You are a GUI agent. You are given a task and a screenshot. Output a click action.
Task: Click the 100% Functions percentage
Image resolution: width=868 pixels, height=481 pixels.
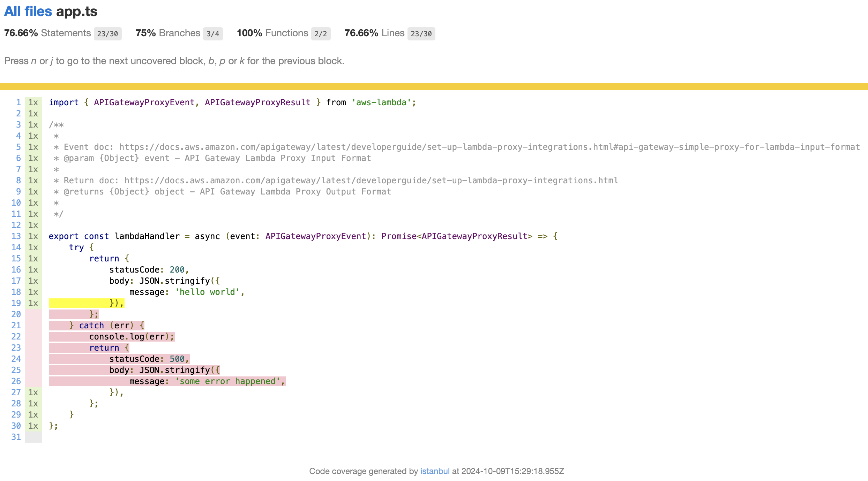click(x=249, y=33)
